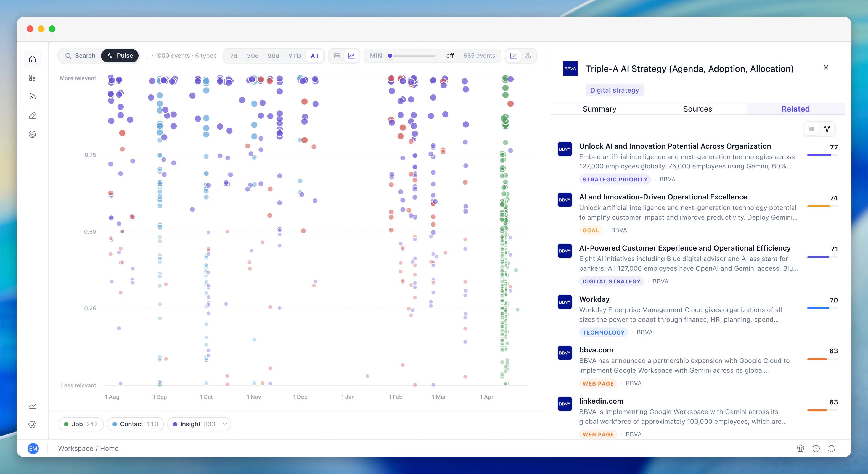Image resolution: width=868 pixels, height=474 pixels.
Task: Open the globe icon in sidebar
Action: [32, 134]
